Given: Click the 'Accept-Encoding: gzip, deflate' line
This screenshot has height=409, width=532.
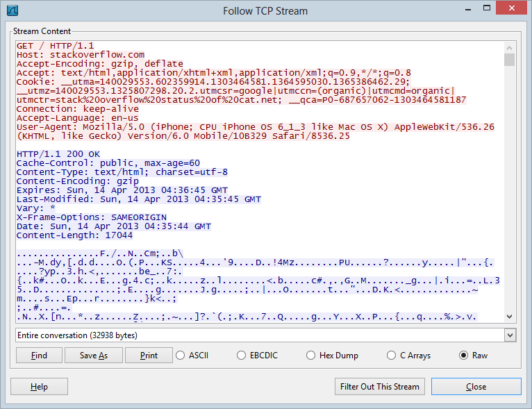Looking at the screenshot, I should click(100, 64).
